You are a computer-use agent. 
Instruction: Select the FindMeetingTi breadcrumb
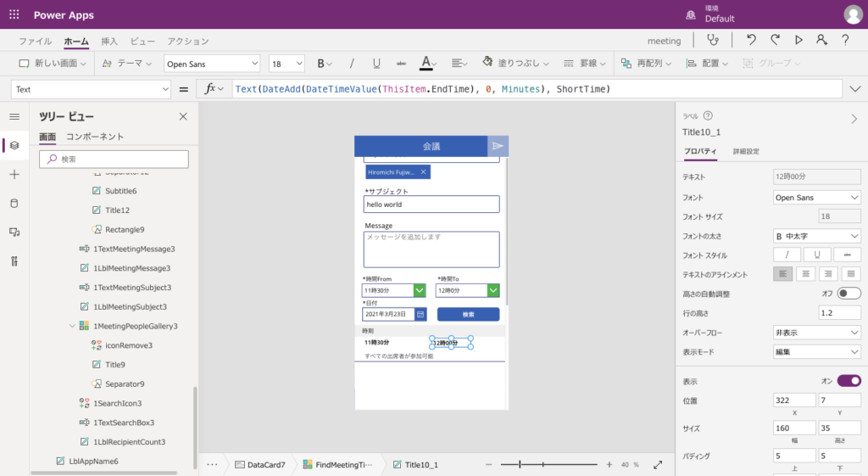337,464
